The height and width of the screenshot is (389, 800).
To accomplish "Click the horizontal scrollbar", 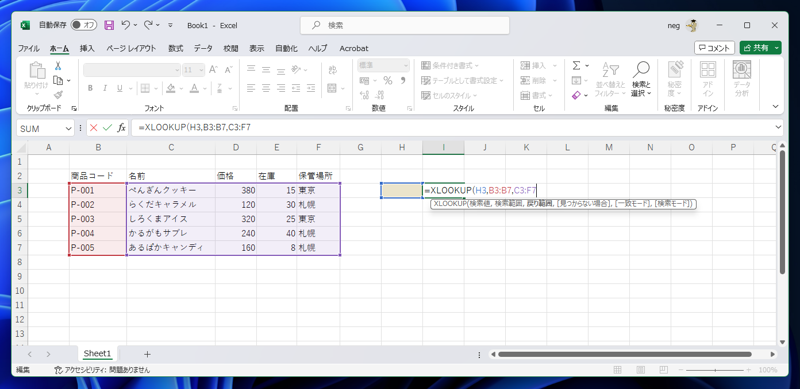I will [624, 354].
